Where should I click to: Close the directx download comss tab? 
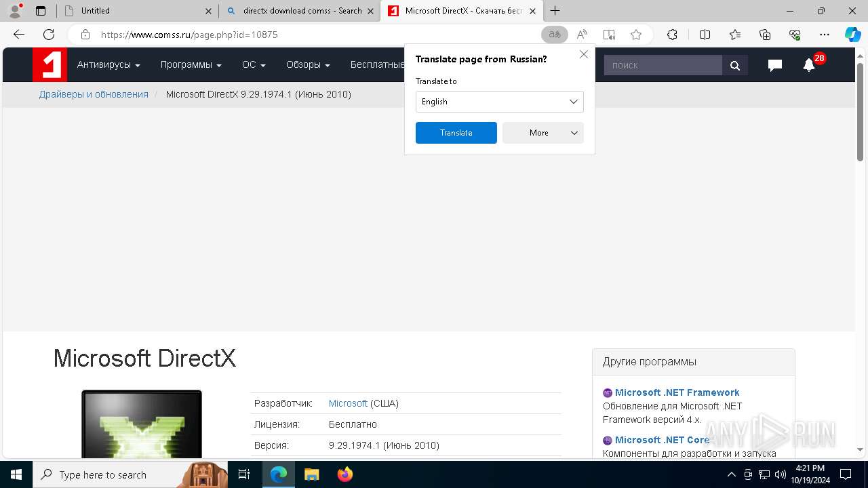[370, 11]
